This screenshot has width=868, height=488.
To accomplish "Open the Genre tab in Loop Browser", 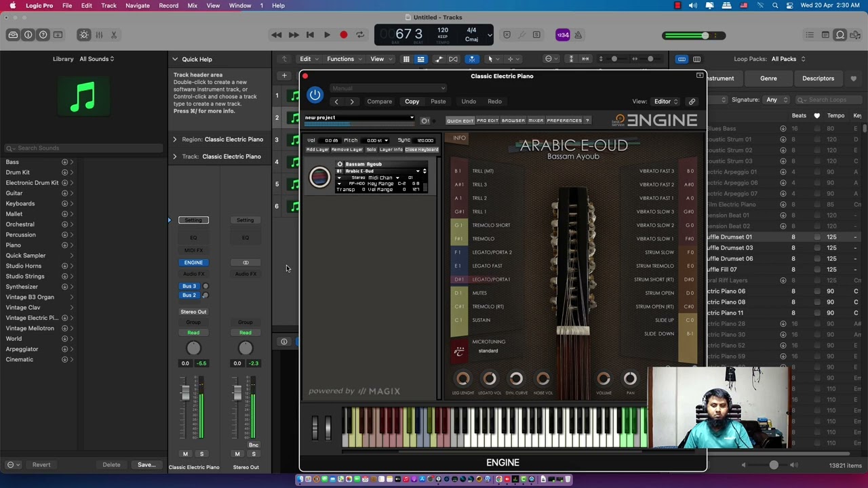I will coord(768,79).
